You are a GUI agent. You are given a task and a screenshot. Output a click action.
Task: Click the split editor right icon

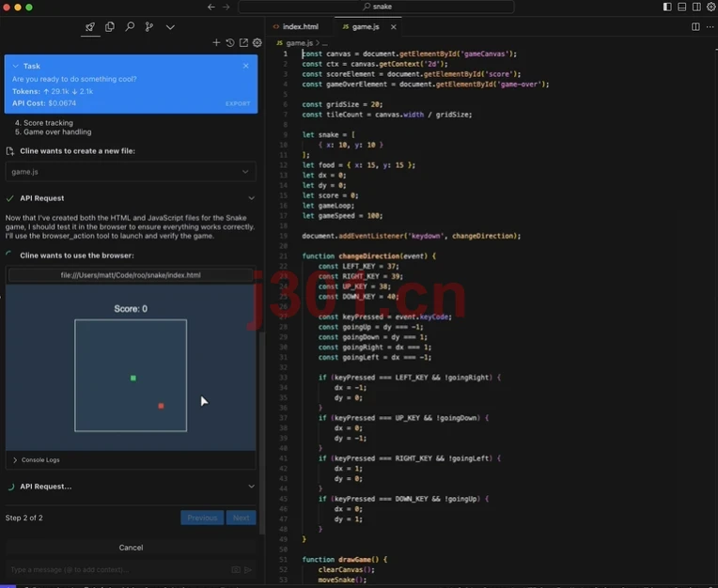[x=695, y=27]
